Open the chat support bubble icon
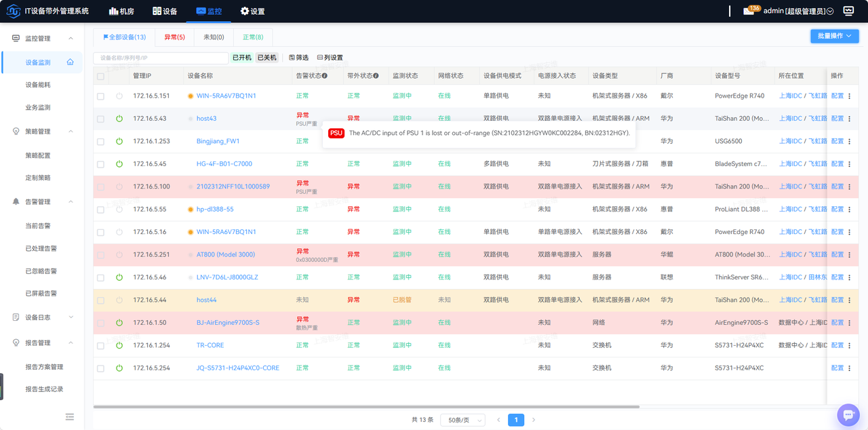The height and width of the screenshot is (430, 868). click(x=848, y=414)
